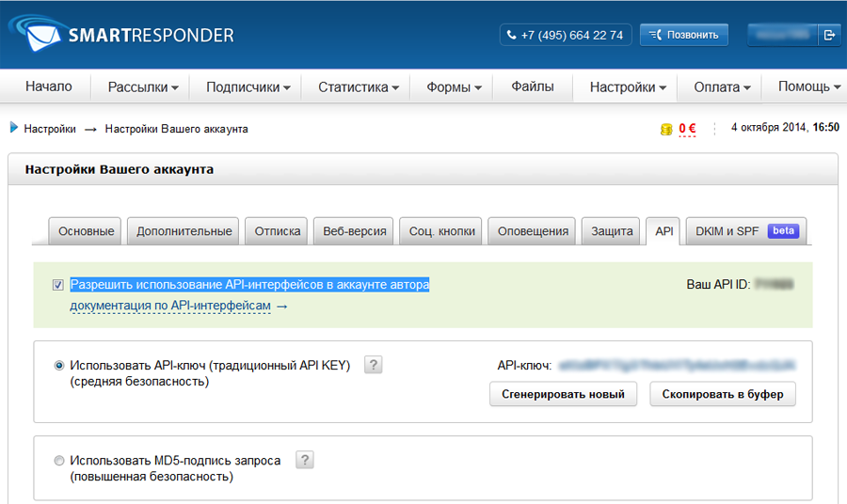847x504 pixels.
Task: Switch to the Защита tab
Action: [612, 231]
